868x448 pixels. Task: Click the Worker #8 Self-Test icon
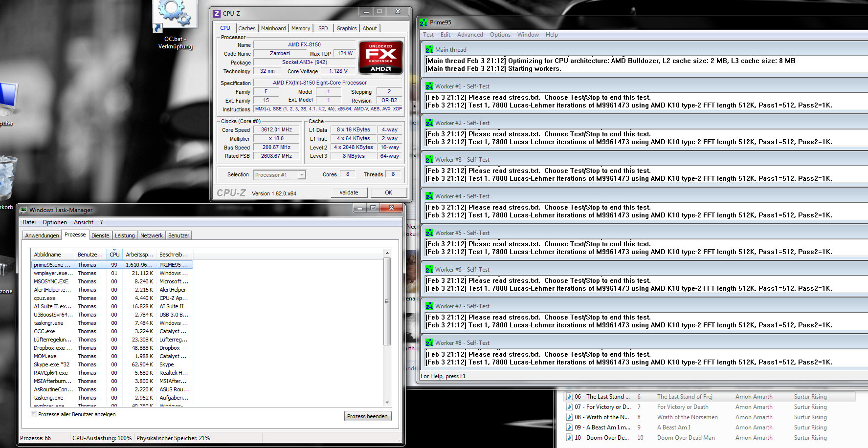[429, 343]
